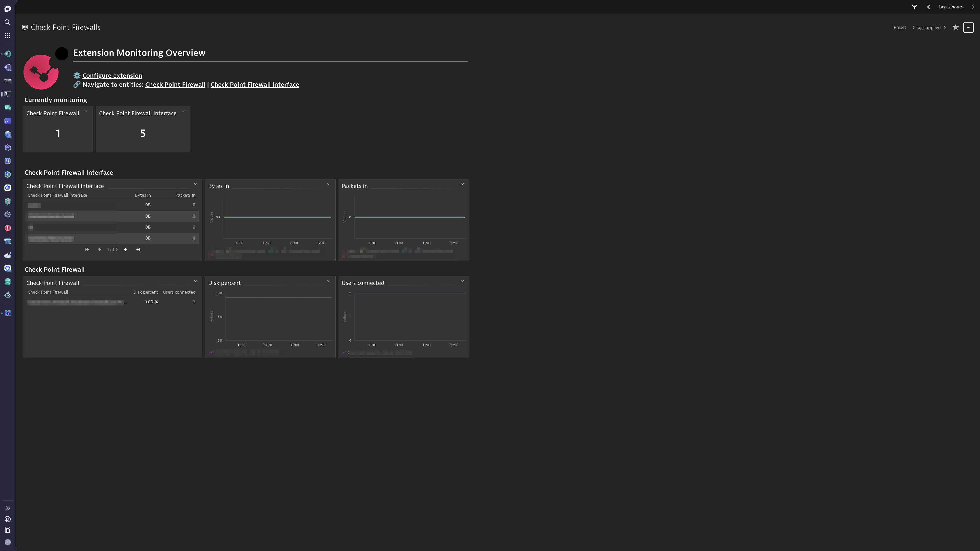980x551 pixels.
Task: Open the Check Point Firewall count tile menu
Action: point(86,111)
